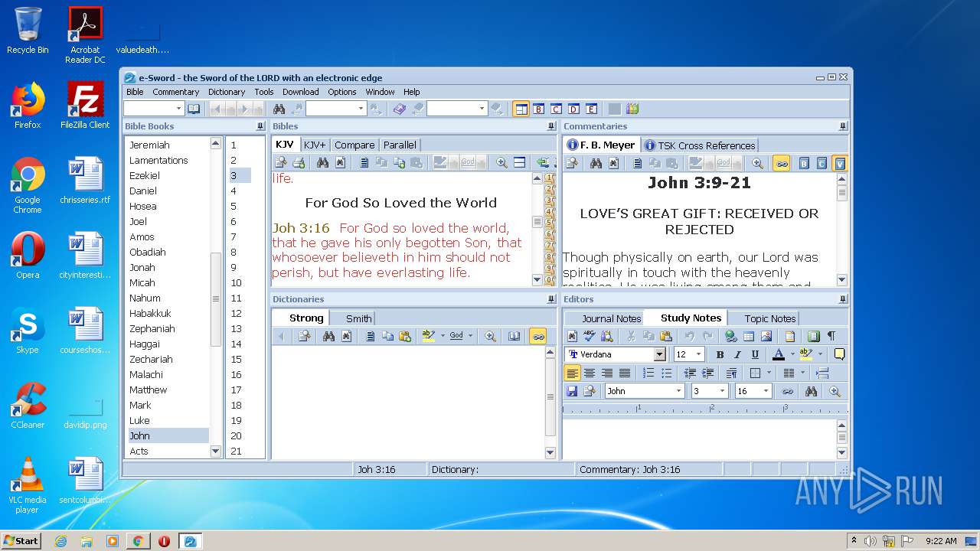Screen dimensions: 980x551
Task: Open chapter 3 dropdown in editor
Action: [722, 391]
